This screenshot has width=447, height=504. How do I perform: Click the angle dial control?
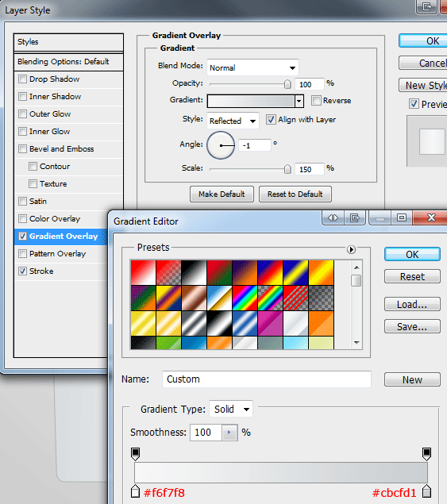(221, 145)
